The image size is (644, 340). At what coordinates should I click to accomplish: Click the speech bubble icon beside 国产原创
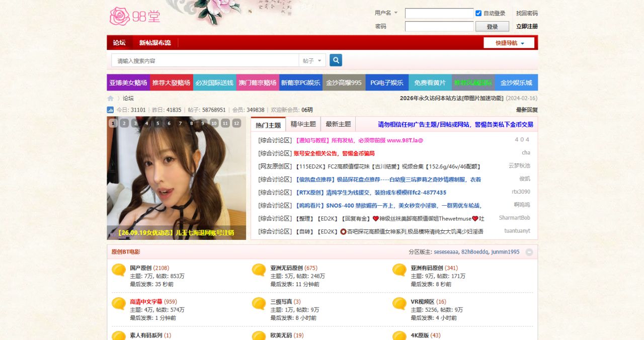[x=119, y=271]
